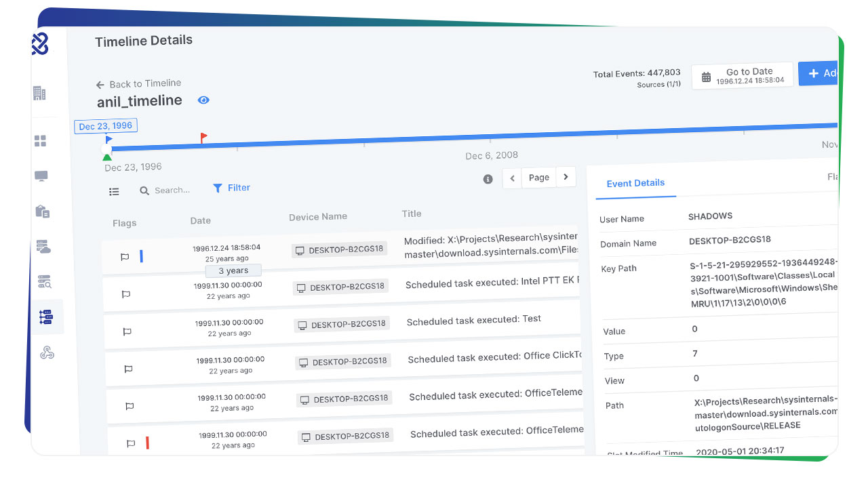Toggle flag on red-marked OfficeTeleme row
The image size is (868, 488).
131,444
